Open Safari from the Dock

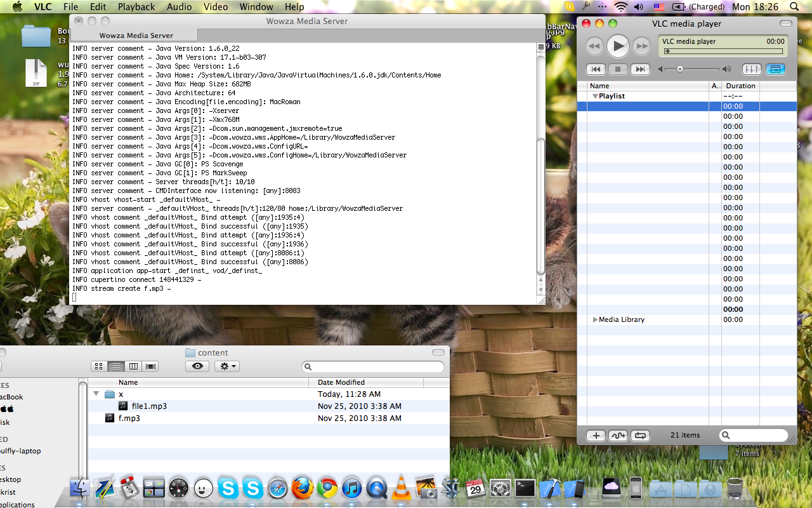point(278,488)
